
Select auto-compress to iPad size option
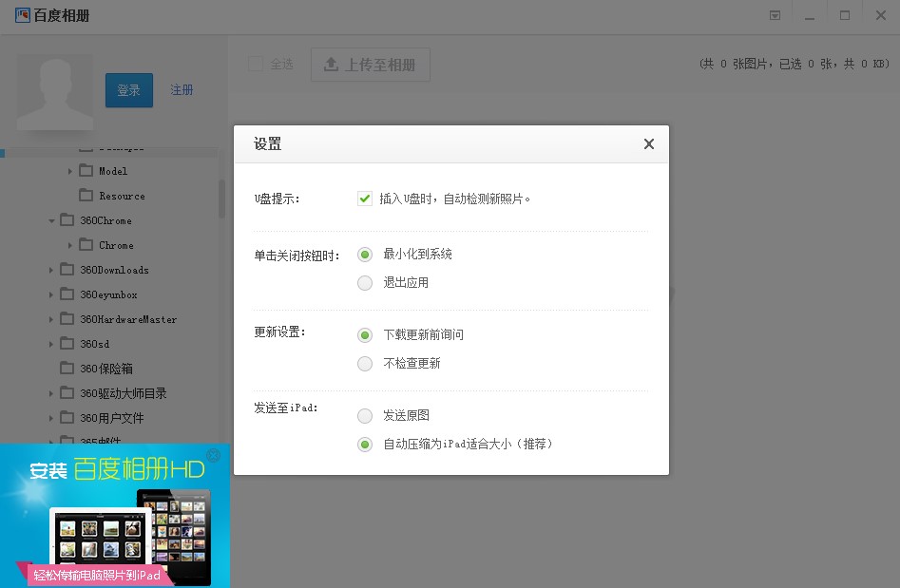(365, 445)
